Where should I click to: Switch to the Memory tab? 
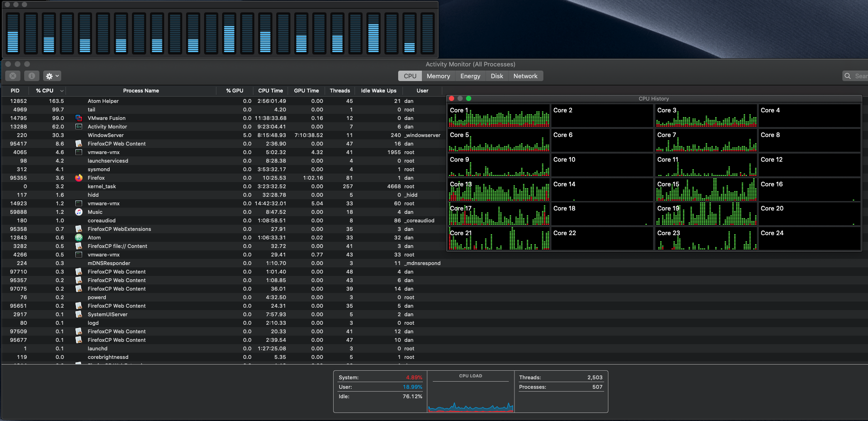(438, 76)
